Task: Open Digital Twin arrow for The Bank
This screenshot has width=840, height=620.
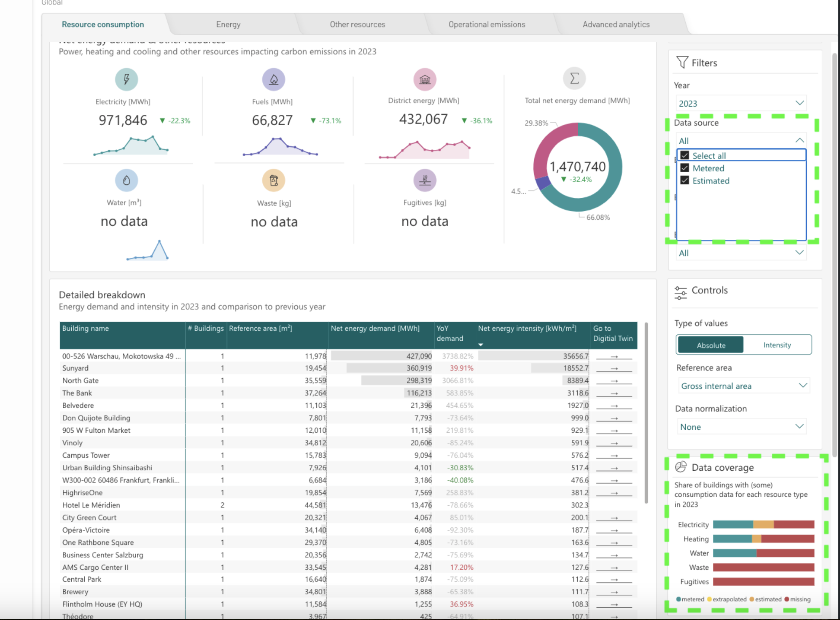Action: click(x=614, y=394)
